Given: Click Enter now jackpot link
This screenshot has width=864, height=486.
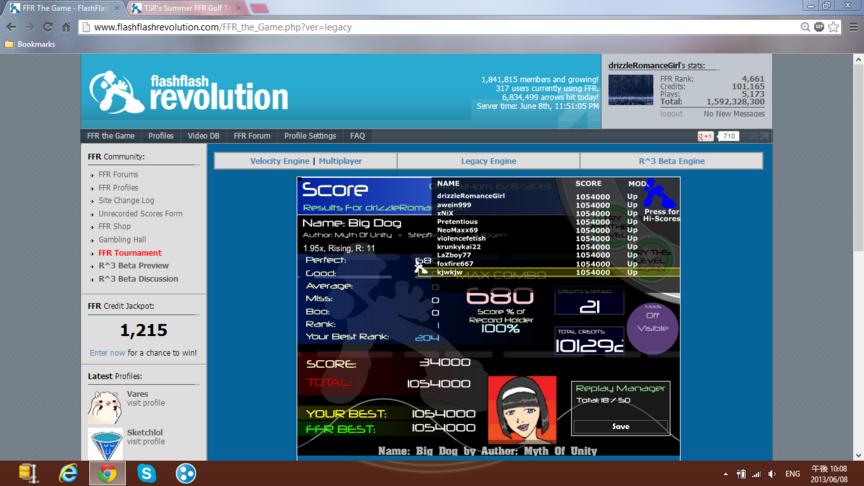Looking at the screenshot, I should (107, 353).
